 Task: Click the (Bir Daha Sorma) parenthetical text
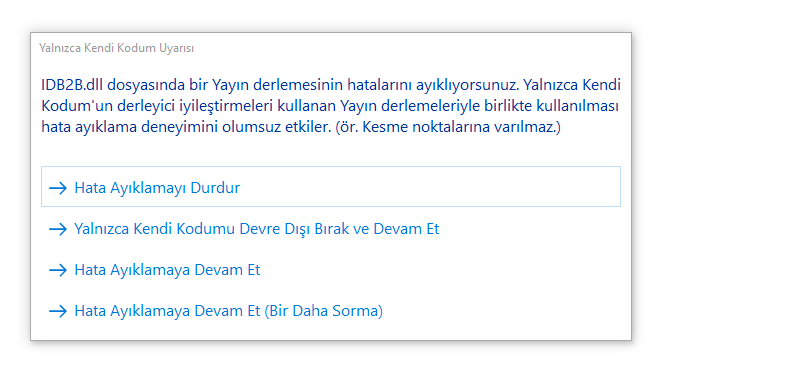tap(323, 311)
